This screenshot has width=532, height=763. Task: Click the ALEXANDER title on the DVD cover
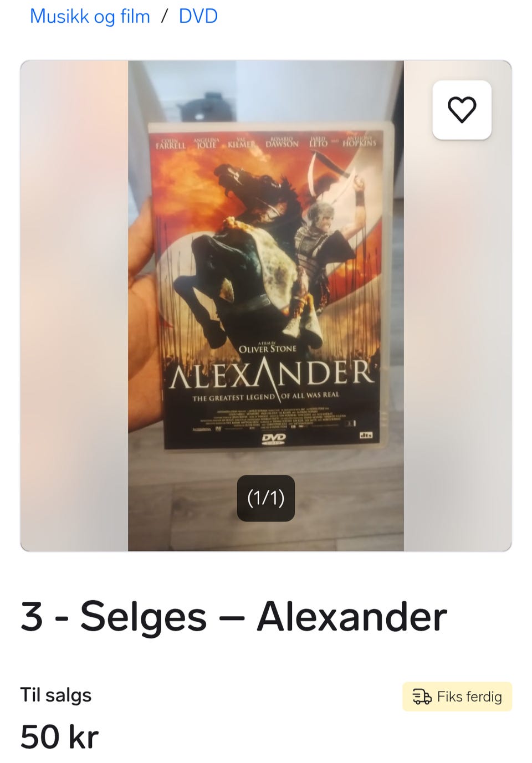tap(272, 373)
